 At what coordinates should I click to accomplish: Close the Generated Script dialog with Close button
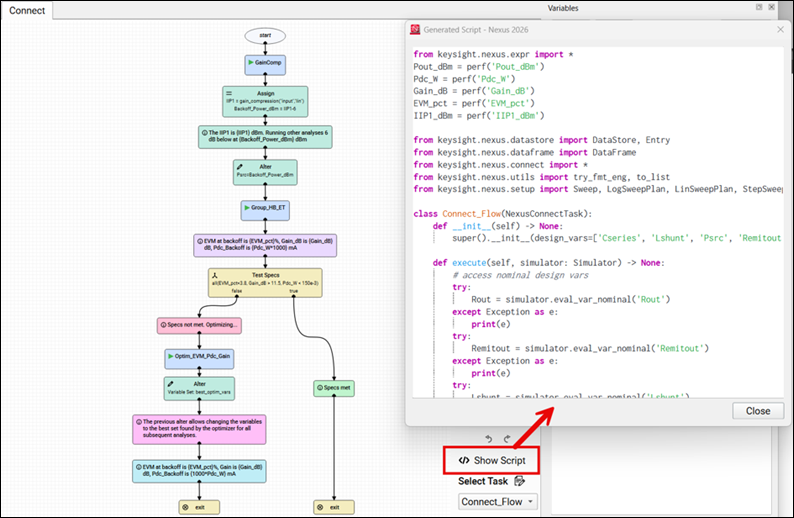[x=758, y=411]
